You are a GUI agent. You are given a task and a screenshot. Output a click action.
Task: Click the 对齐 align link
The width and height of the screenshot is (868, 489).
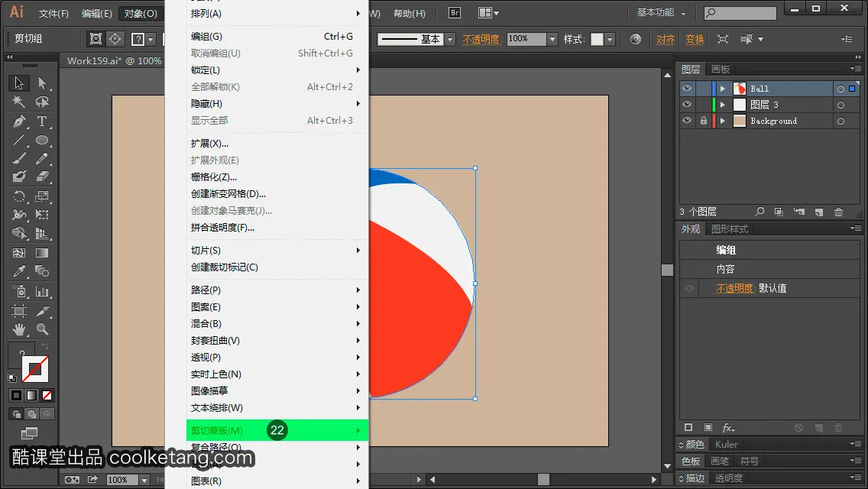click(x=666, y=39)
